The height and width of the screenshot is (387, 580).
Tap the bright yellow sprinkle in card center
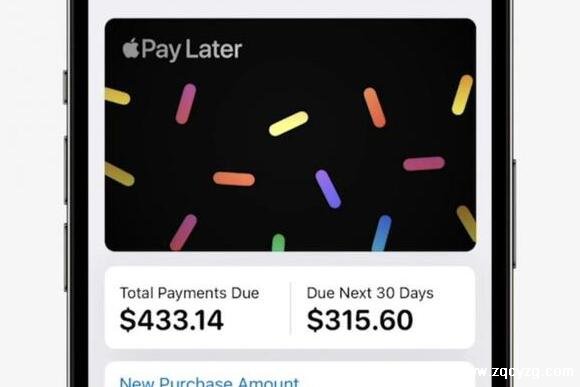click(289, 124)
